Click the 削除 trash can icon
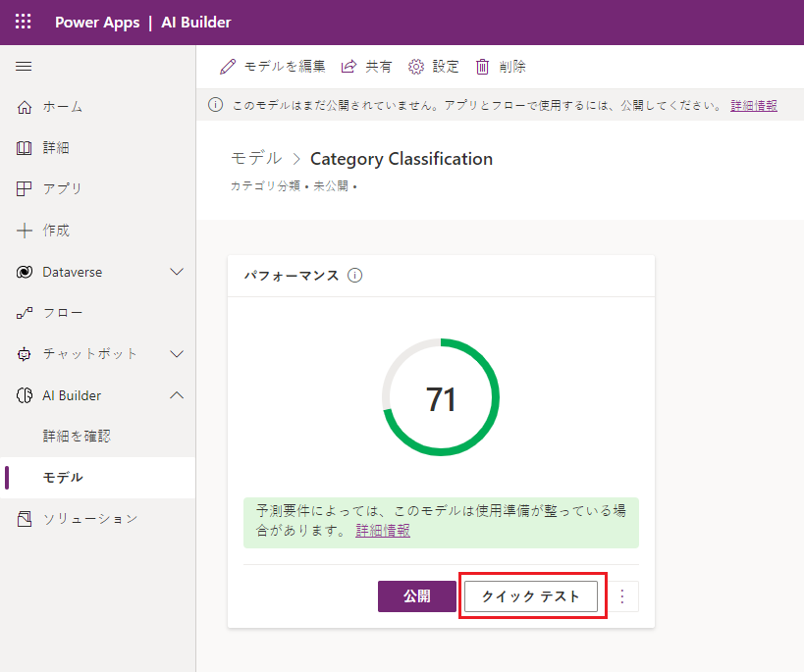Screen dimensions: 804x672 [x=483, y=67]
